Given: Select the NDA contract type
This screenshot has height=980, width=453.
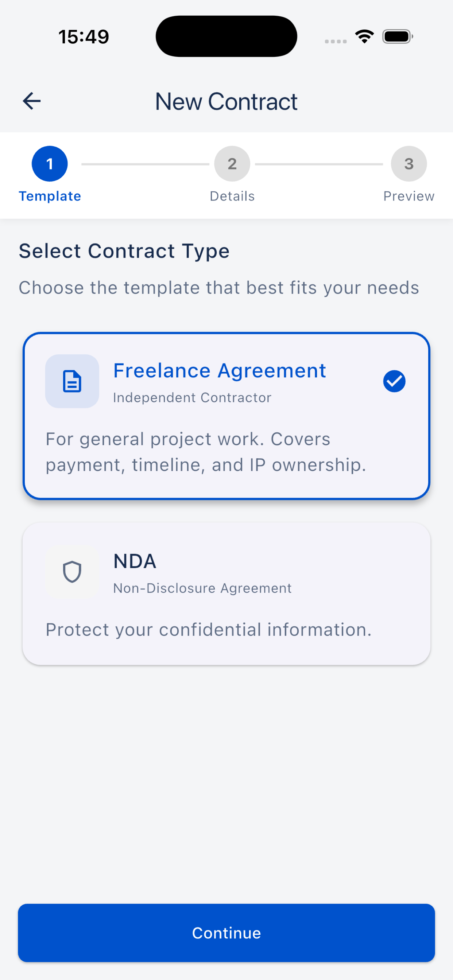Looking at the screenshot, I should coord(226,593).
